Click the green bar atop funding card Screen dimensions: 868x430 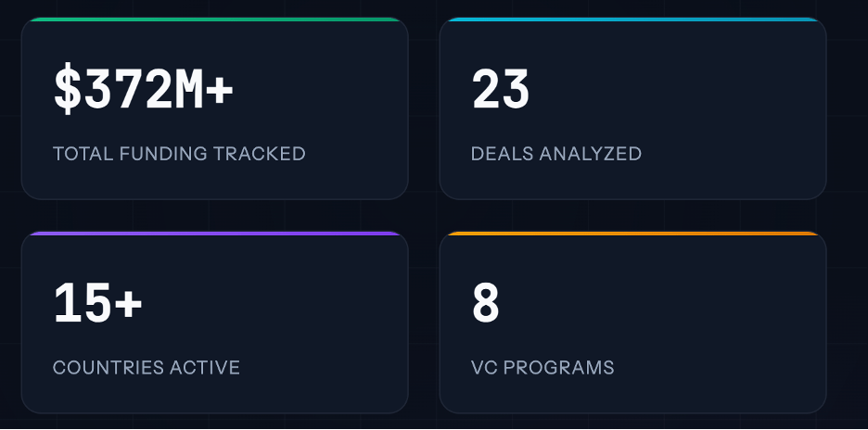[x=215, y=19]
